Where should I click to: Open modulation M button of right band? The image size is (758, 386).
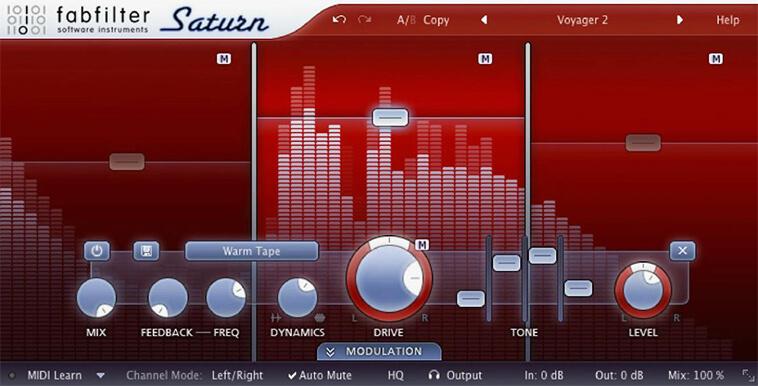[x=715, y=59]
